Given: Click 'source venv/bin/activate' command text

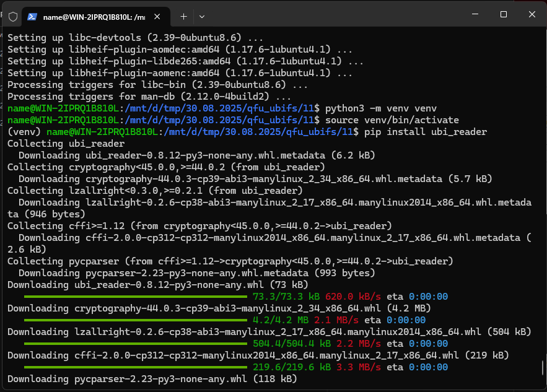Looking at the screenshot, I should click(x=392, y=120).
